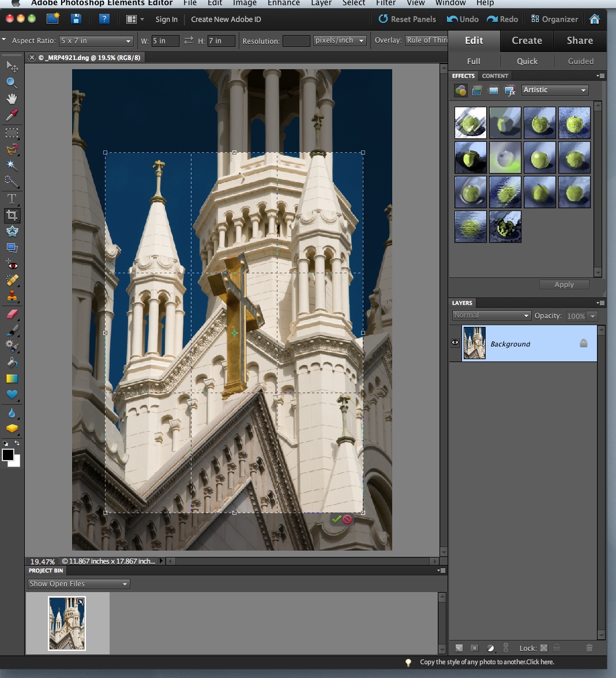Viewport: 616px width, 678px height.
Task: Choose the Eraser tool
Action: [12, 314]
